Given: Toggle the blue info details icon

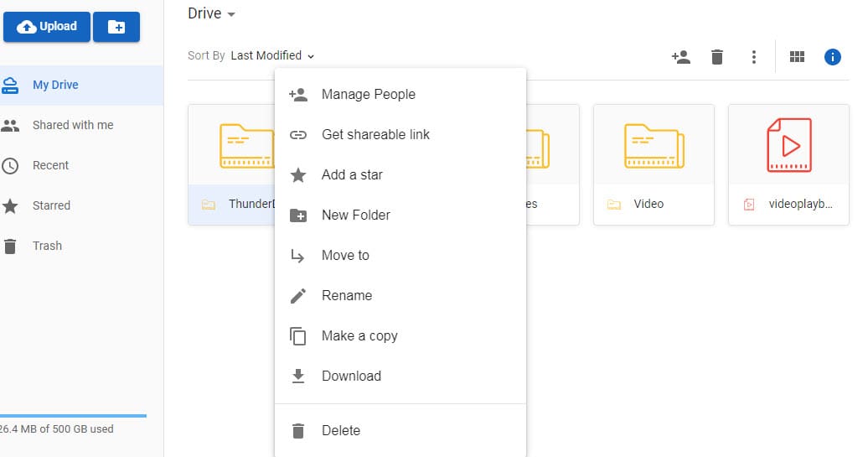Looking at the screenshot, I should click(833, 57).
